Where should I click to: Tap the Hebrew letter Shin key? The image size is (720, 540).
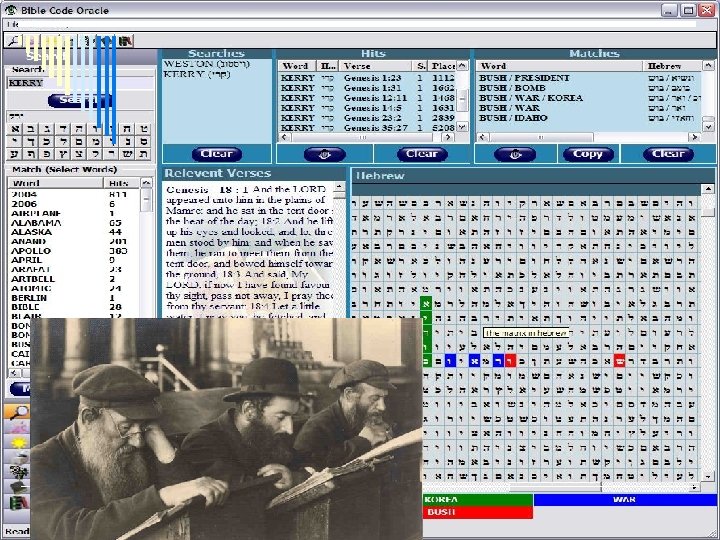click(x=127, y=154)
